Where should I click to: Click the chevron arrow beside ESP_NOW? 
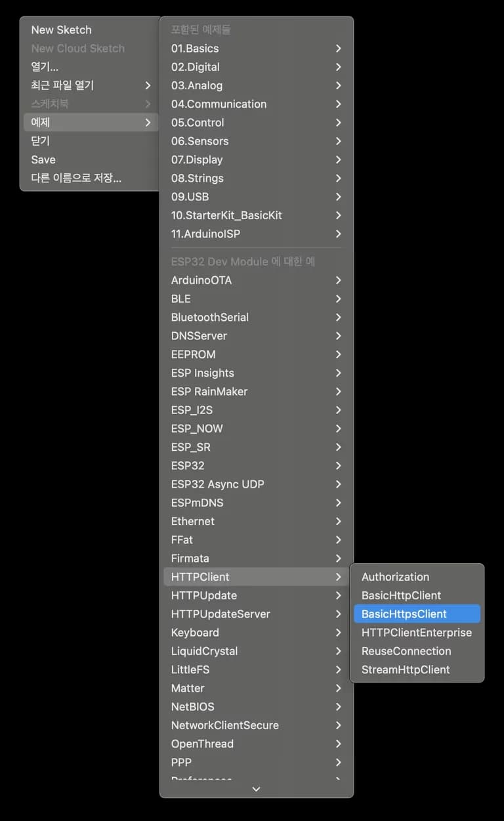(338, 429)
